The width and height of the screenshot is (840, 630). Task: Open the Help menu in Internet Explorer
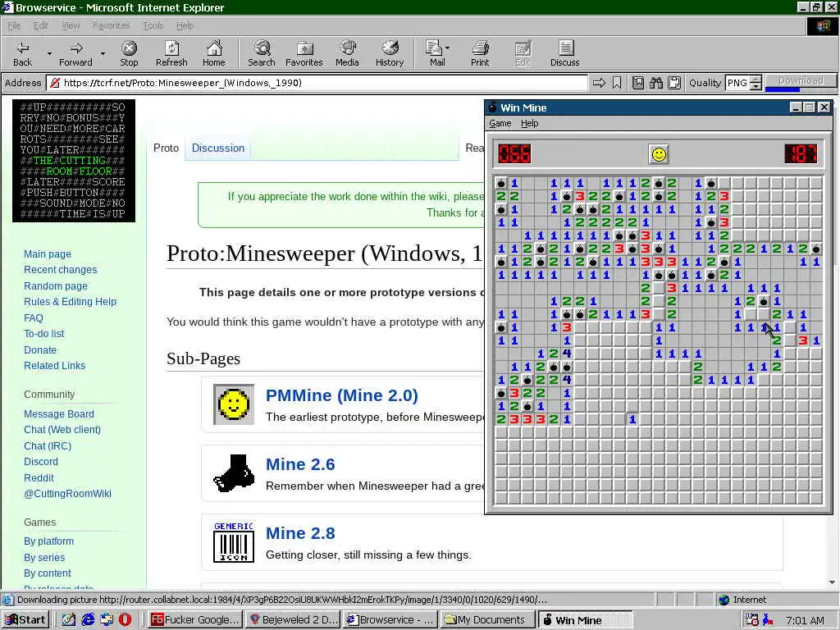pyautogui.click(x=185, y=25)
